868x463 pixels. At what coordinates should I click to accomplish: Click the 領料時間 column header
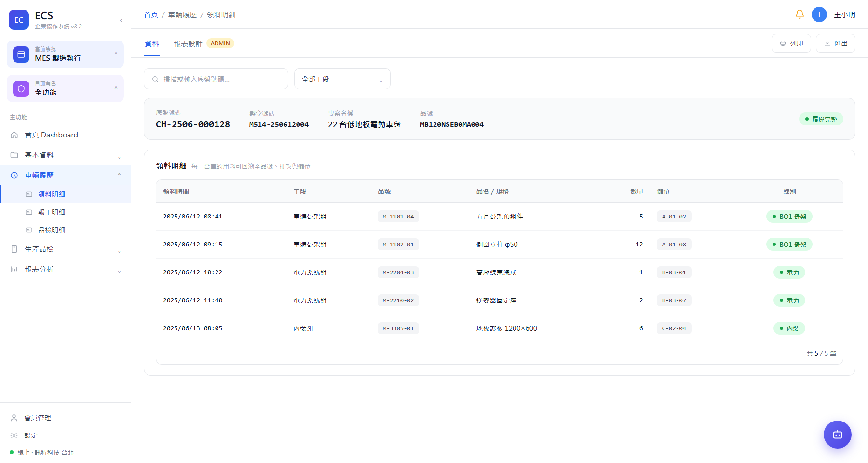[x=176, y=191]
